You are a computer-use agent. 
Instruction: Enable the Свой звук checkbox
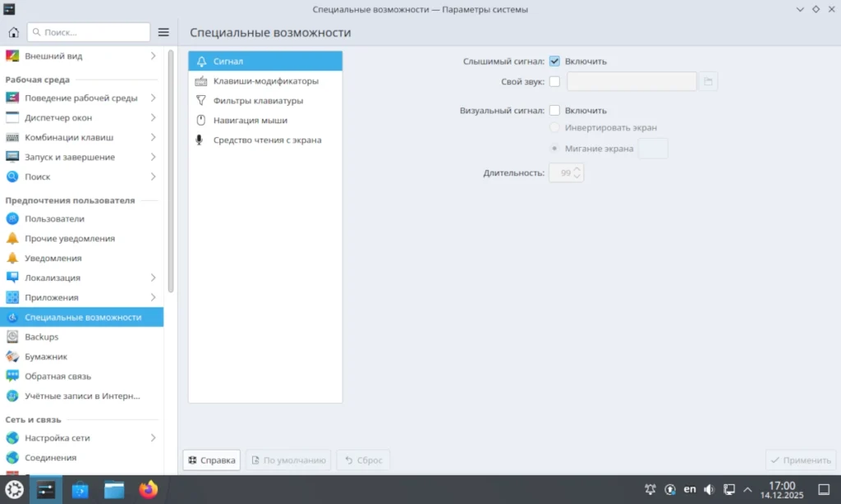coord(554,81)
